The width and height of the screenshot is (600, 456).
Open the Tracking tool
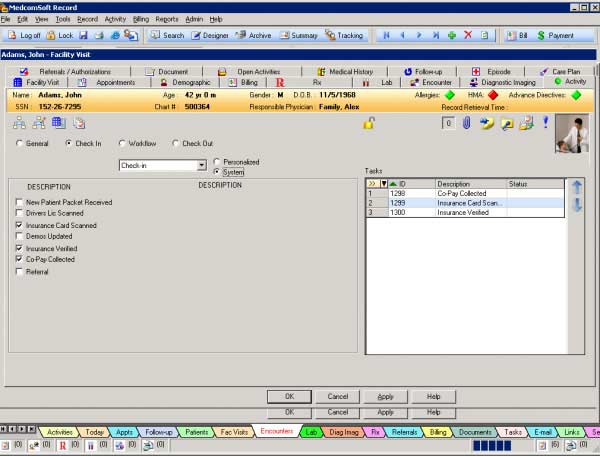pyautogui.click(x=344, y=36)
